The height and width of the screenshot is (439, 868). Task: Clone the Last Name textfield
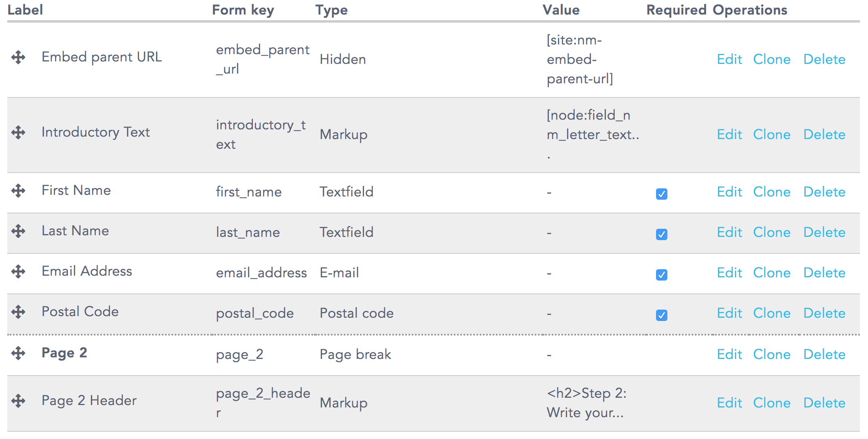point(772,232)
